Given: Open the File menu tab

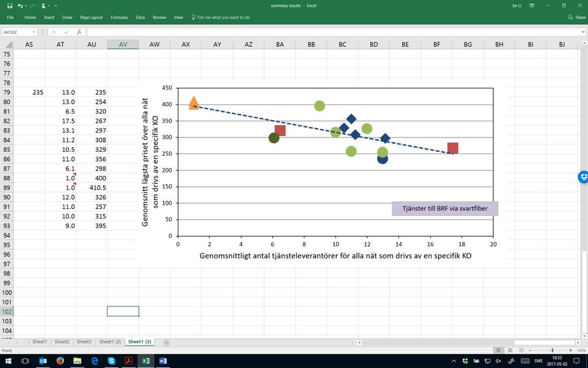Looking at the screenshot, I should (10, 17).
